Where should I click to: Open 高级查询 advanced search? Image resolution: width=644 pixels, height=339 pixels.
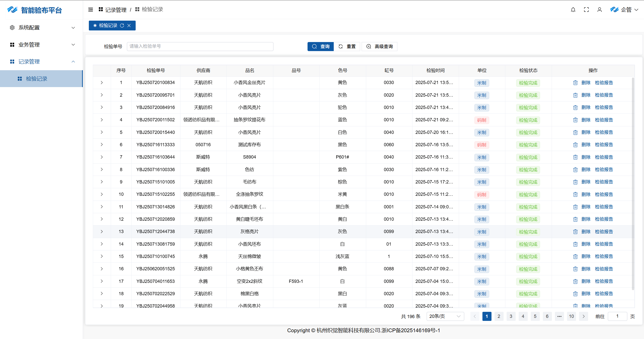380,47
